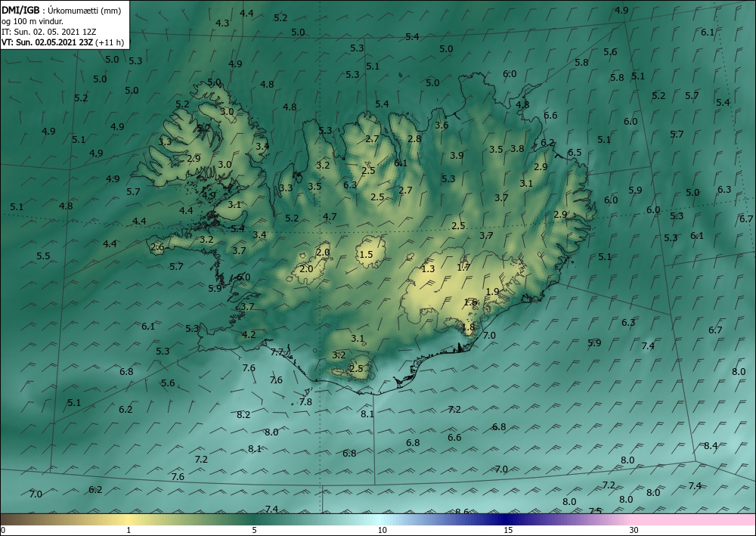Image resolution: width=756 pixels, height=536 pixels.
Task: Click the 7.8 value off the south coast
Action: click(305, 402)
